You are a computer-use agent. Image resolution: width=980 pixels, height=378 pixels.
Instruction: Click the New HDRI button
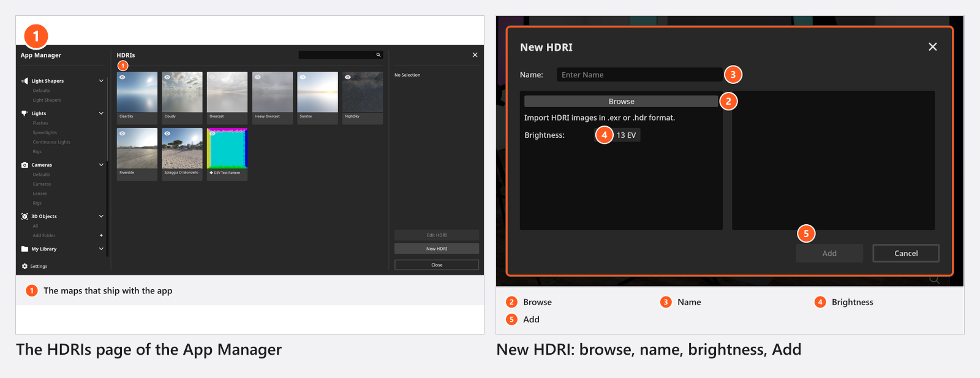(x=437, y=249)
